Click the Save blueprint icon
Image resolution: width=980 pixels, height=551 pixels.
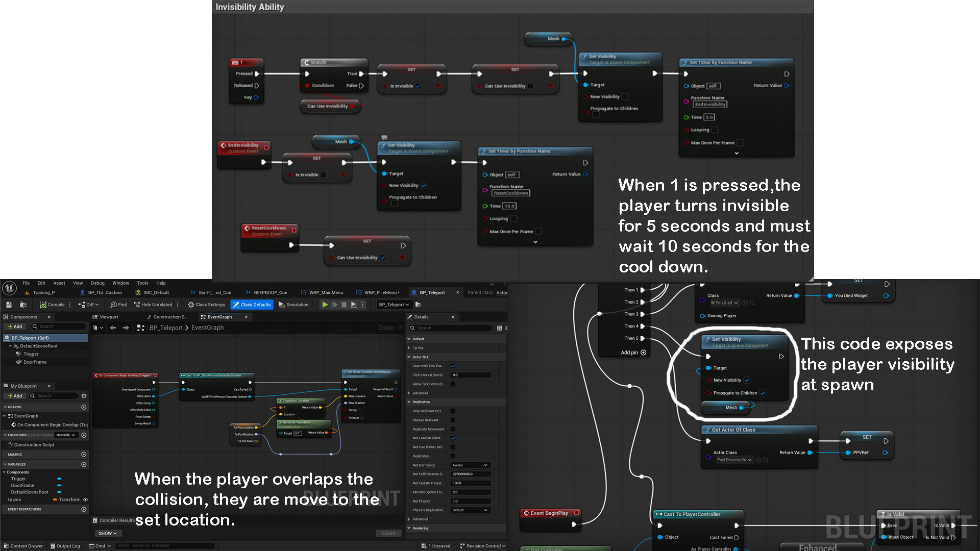(9, 305)
